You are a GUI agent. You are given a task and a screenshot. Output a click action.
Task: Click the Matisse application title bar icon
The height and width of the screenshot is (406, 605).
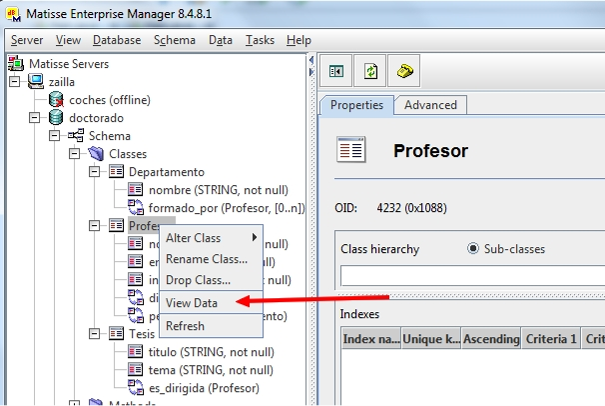(14, 14)
